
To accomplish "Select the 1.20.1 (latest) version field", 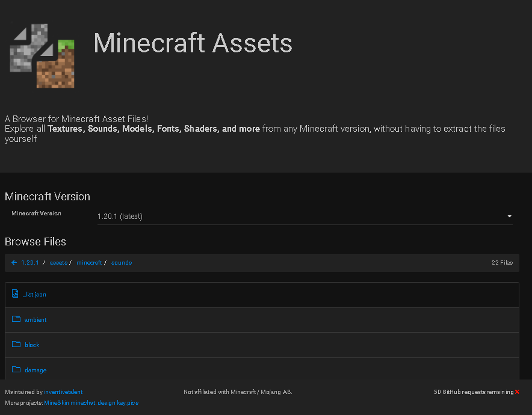I will click(305, 217).
